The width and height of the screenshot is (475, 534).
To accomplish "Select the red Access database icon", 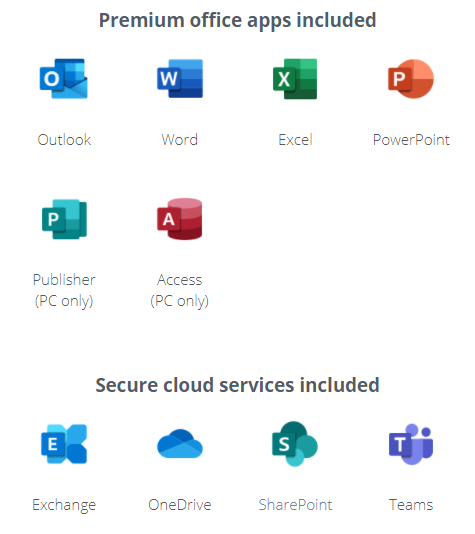I will coord(179,219).
